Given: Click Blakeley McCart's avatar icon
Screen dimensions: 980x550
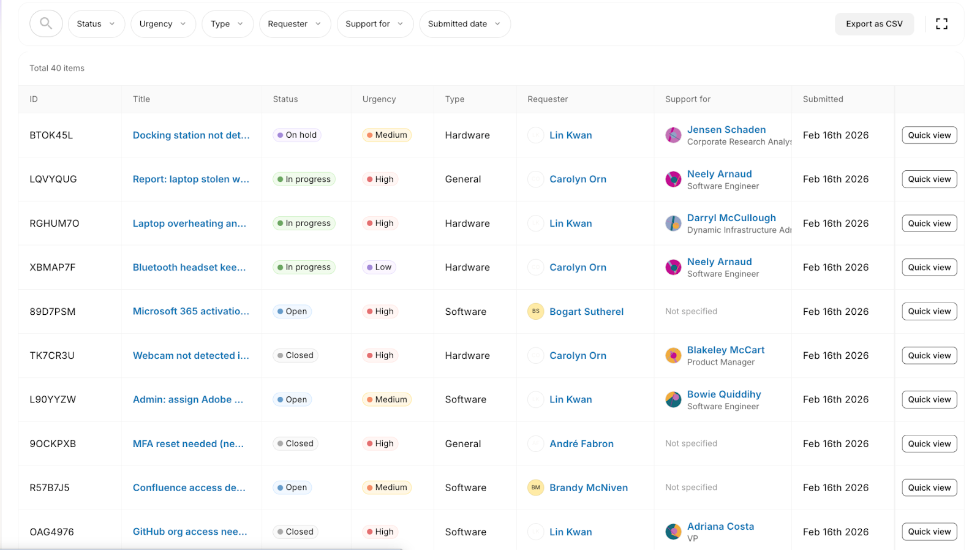Looking at the screenshot, I should 673,356.
